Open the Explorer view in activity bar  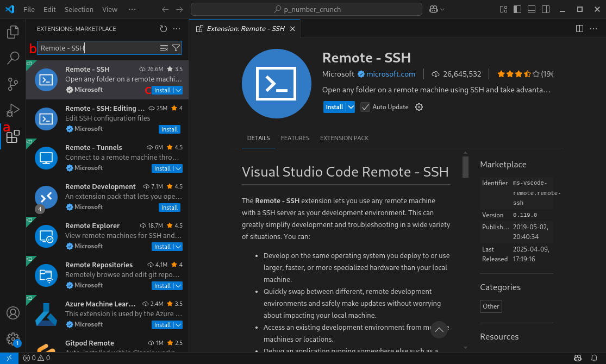click(13, 32)
